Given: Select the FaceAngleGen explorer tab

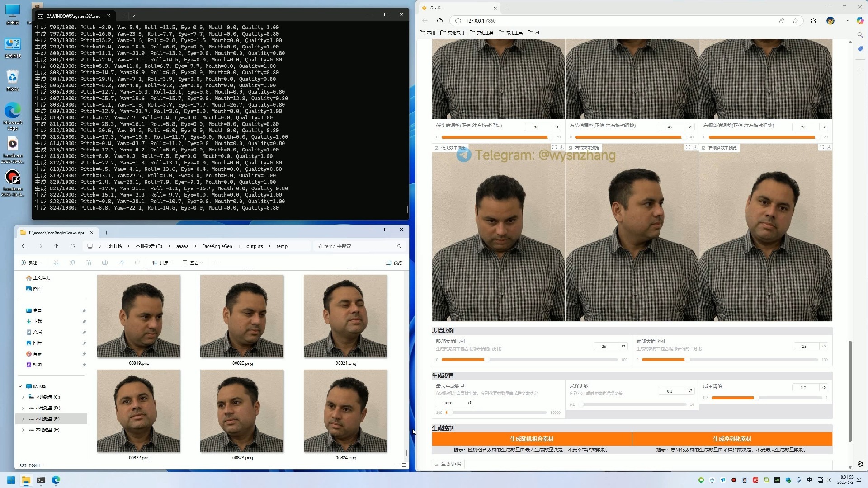Looking at the screenshot, I should [x=57, y=233].
